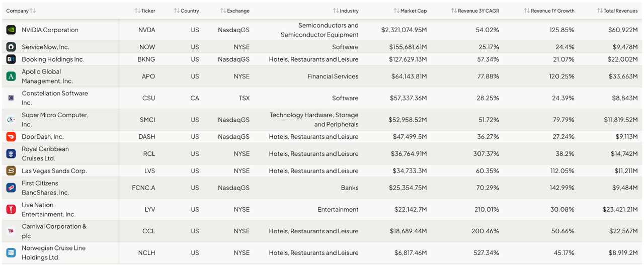Open Booking Holdings Inc. company name
The image size is (644, 265).
[x=53, y=59]
